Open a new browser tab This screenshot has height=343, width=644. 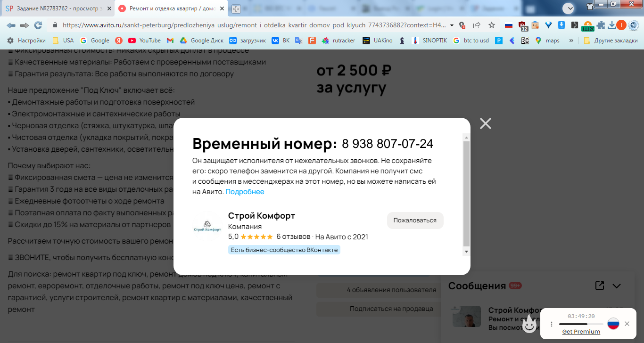click(236, 8)
